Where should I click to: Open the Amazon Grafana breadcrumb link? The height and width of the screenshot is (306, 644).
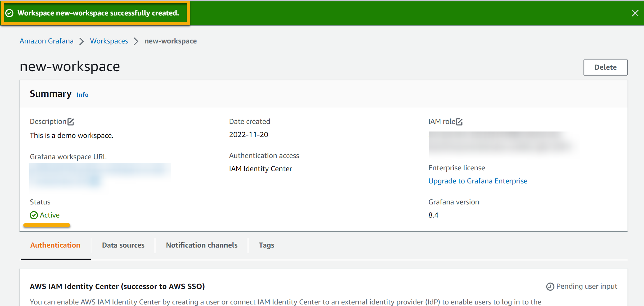click(x=47, y=41)
